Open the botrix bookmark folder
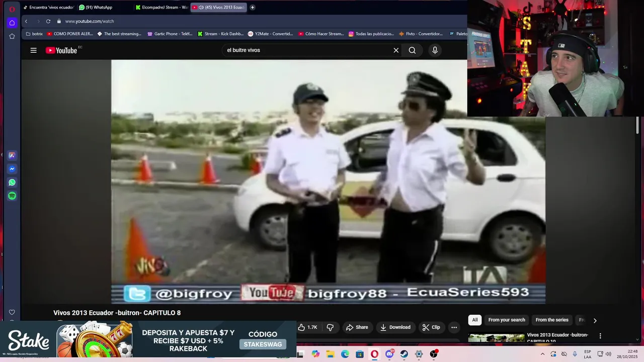 (34, 34)
